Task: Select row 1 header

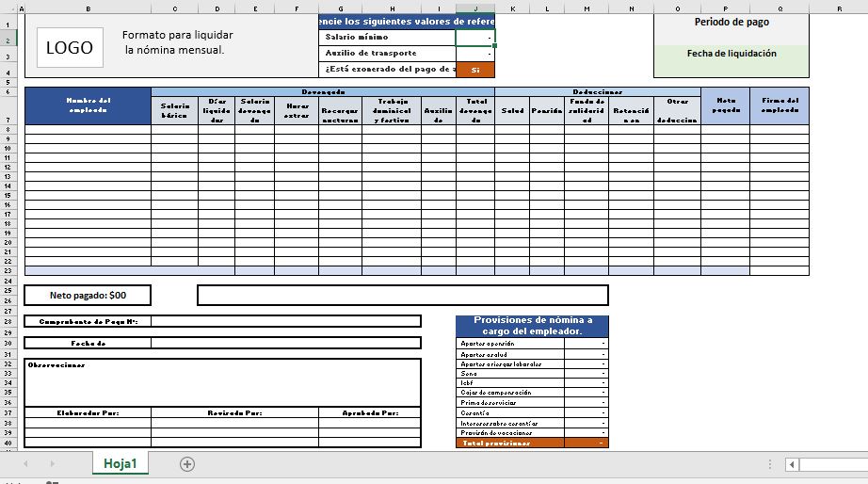Action: click(8, 24)
